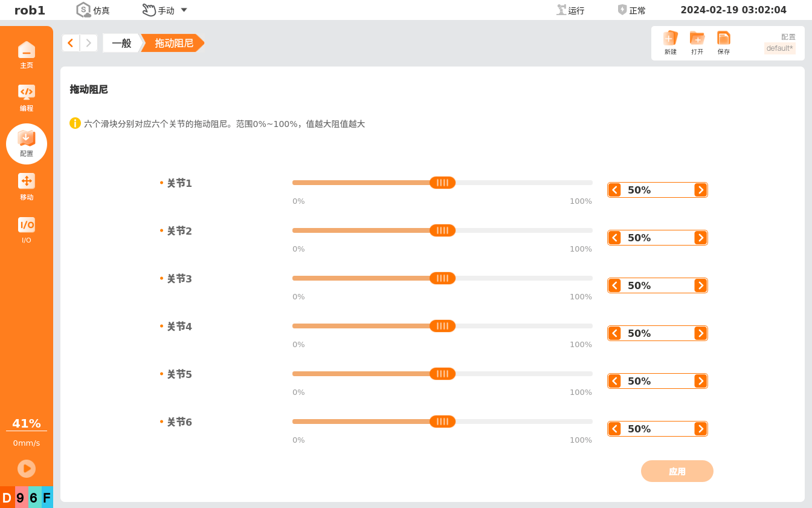This screenshot has width=812, height=508.
Task: Open the 移动 move section
Action: [x=27, y=187]
